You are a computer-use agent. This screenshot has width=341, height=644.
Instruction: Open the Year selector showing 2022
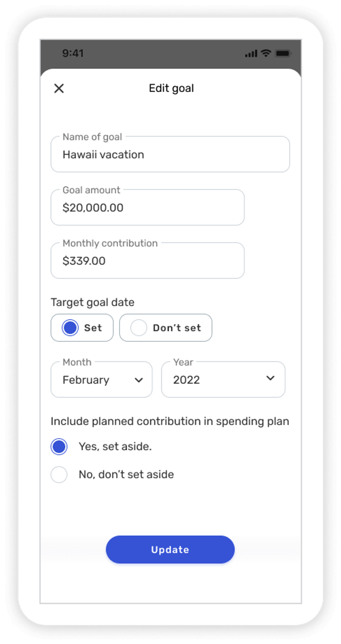click(223, 380)
